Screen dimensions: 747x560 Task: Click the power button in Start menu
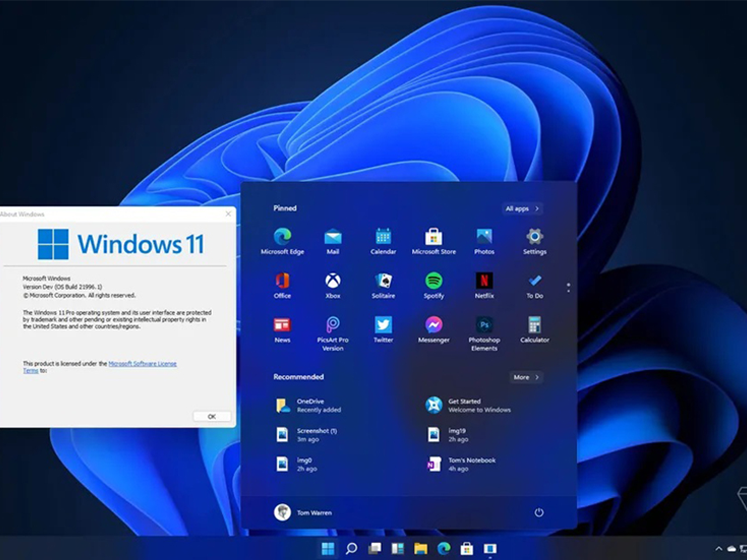pos(539,513)
